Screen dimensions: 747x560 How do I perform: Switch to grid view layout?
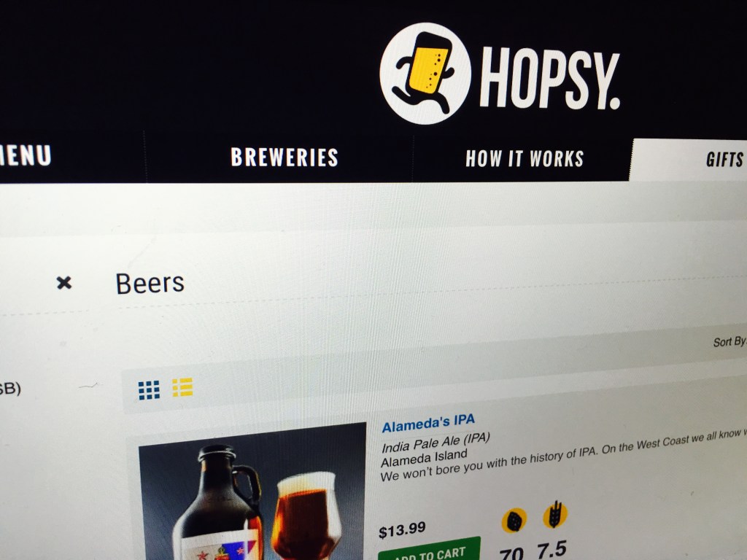[149, 389]
